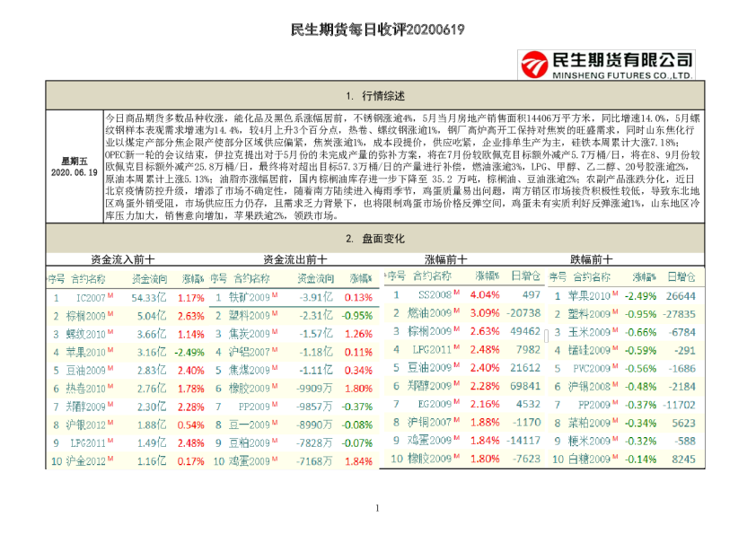Toggle sorting on the 涨幅% column in 涨幅前十
Viewport: 756px width, 534px height.
pyautogui.click(x=486, y=276)
